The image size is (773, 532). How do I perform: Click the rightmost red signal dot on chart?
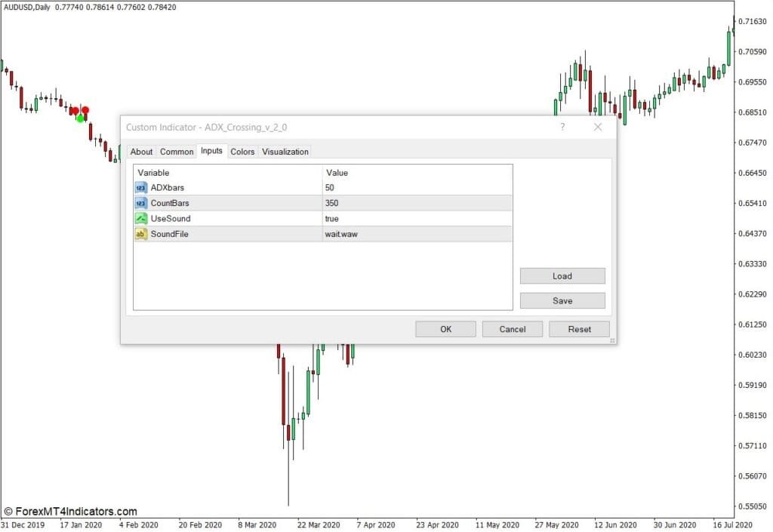[x=85, y=110]
